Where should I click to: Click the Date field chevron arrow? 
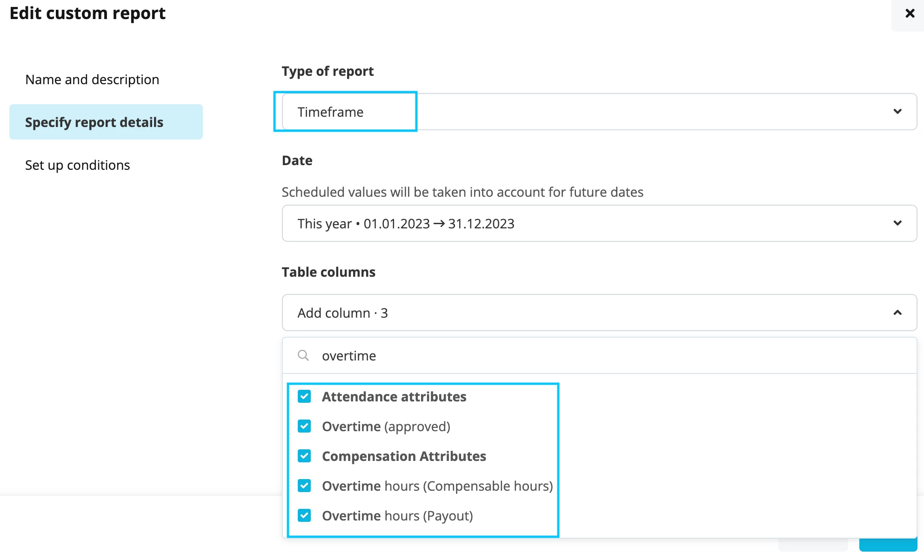click(897, 223)
